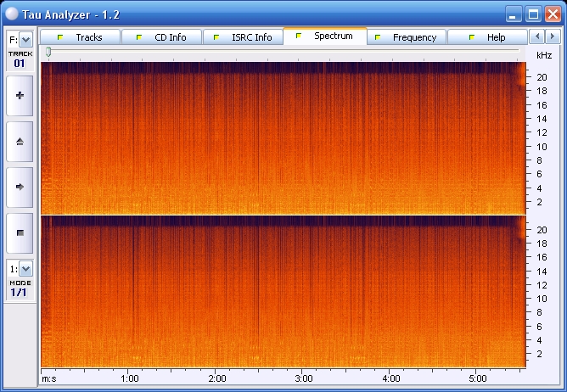The image size is (567, 392).
Task: Click the right-arrow analyze button
Action: [x=20, y=187]
